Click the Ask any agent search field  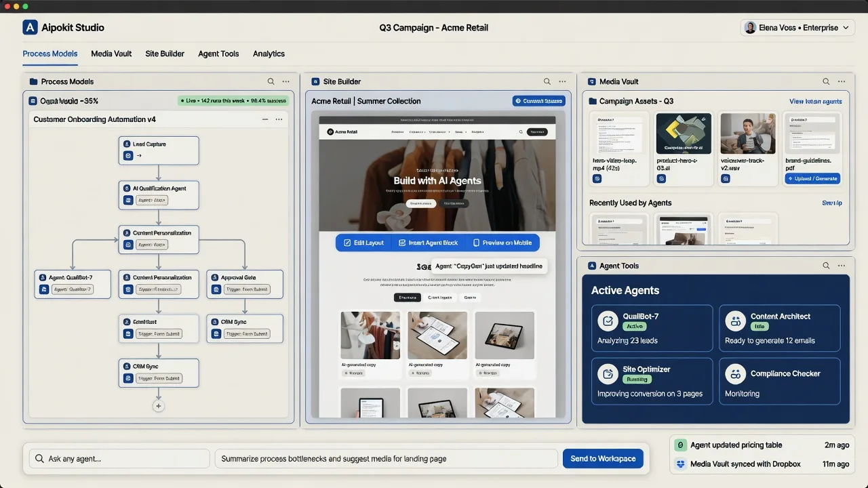pyautogui.click(x=119, y=459)
